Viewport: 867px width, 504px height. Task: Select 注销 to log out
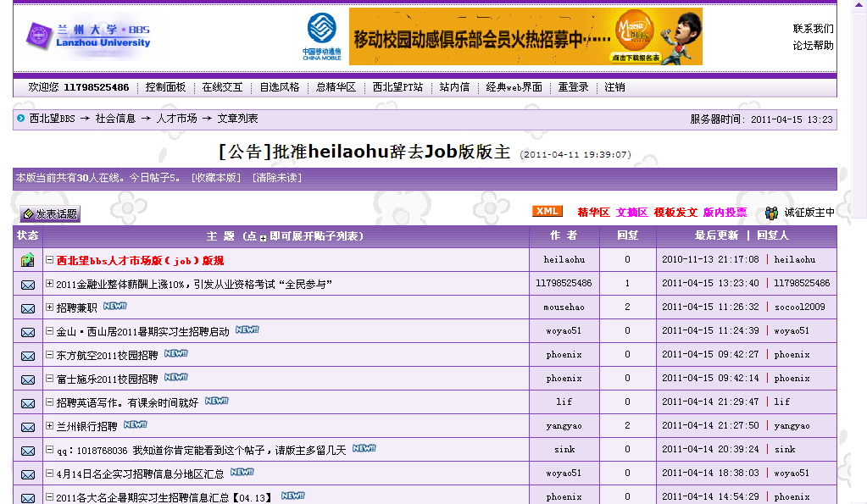point(614,87)
